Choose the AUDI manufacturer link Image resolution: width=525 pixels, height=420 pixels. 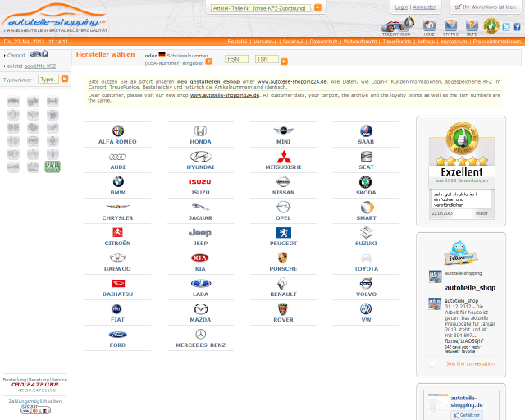[x=118, y=167]
